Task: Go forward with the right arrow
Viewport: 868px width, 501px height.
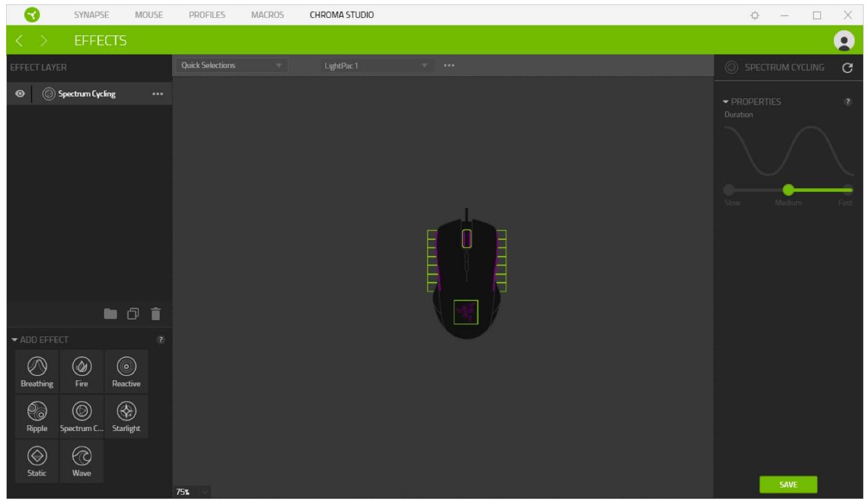Action: [x=44, y=41]
